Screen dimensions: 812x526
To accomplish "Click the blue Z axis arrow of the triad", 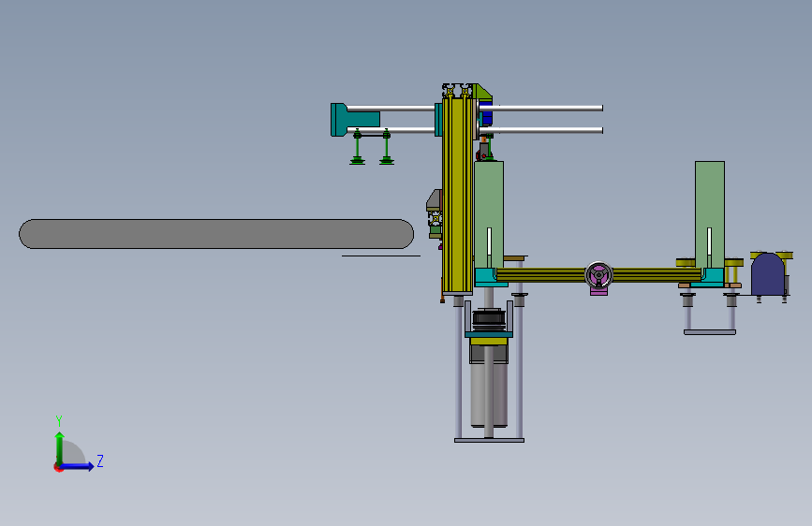I will pyautogui.click(x=77, y=466).
